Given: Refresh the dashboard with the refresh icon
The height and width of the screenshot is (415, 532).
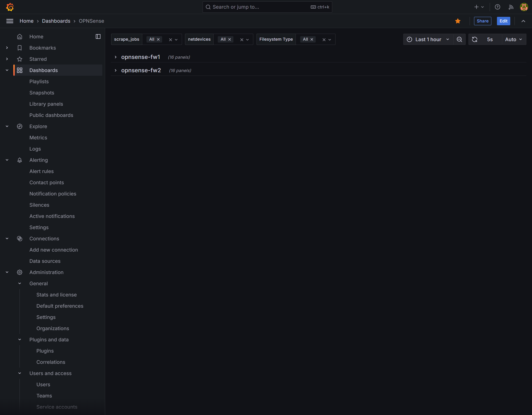Looking at the screenshot, I should 475,40.
